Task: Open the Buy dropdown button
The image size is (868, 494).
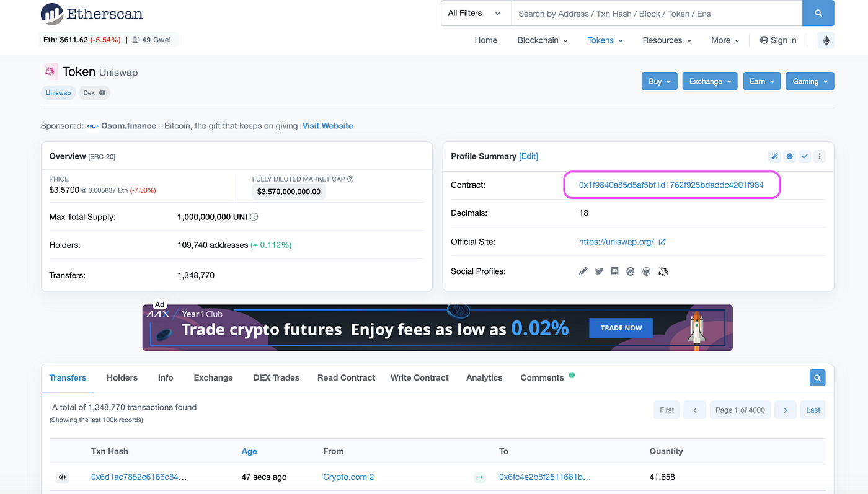Action: pyautogui.click(x=659, y=81)
